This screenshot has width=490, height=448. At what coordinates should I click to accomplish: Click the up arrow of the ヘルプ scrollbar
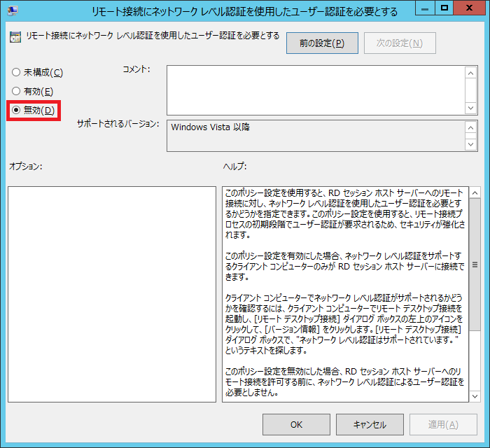(475, 192)
